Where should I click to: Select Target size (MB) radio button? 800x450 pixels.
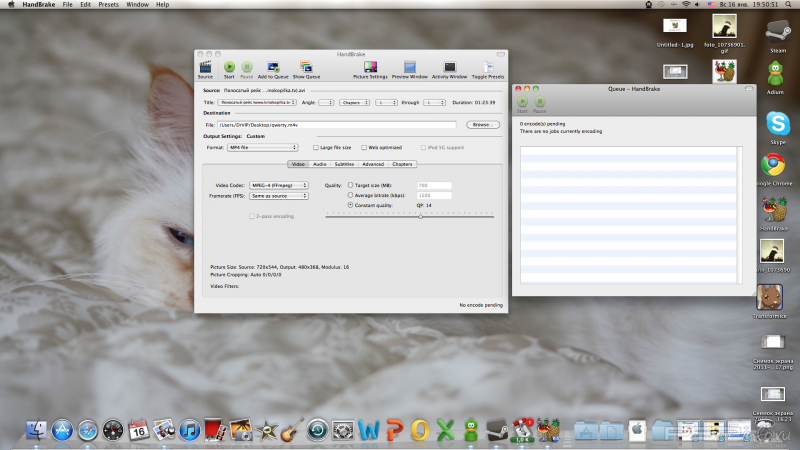click(x=350, y=185)
